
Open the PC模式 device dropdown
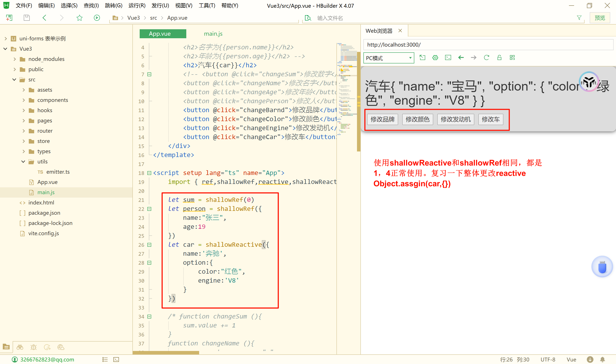tap(388, 58)
